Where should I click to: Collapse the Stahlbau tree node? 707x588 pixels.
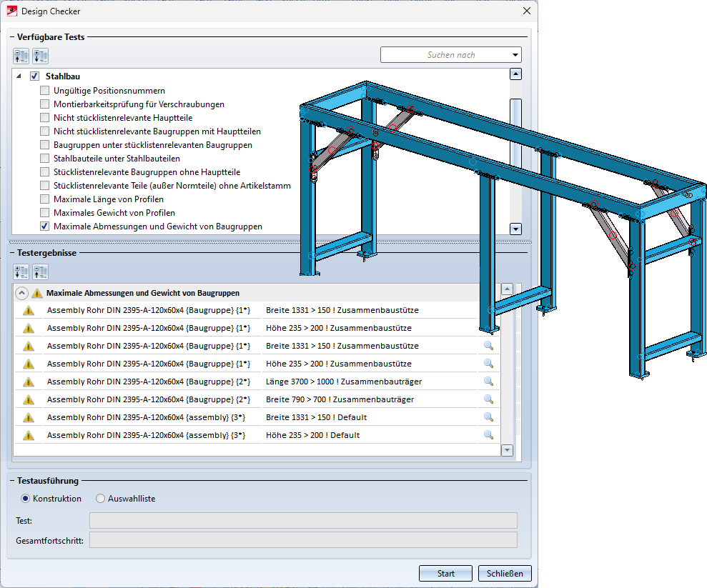tap(18, 76)
